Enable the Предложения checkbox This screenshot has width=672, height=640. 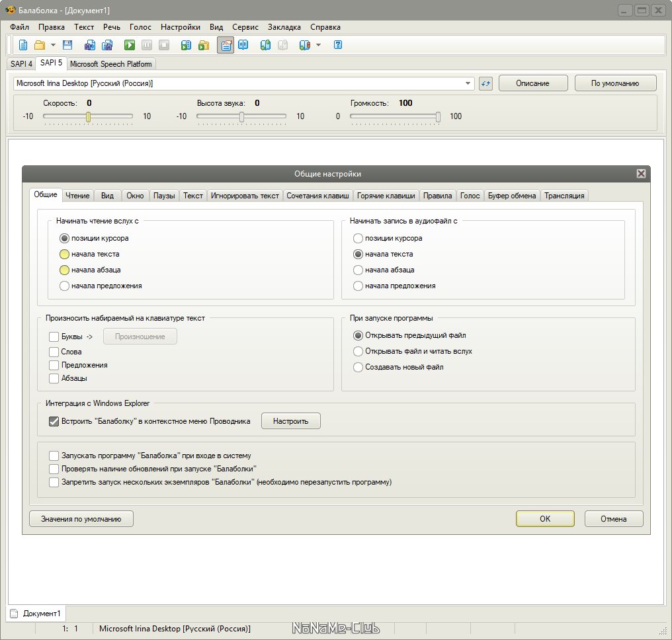click(x=54, y=365)
